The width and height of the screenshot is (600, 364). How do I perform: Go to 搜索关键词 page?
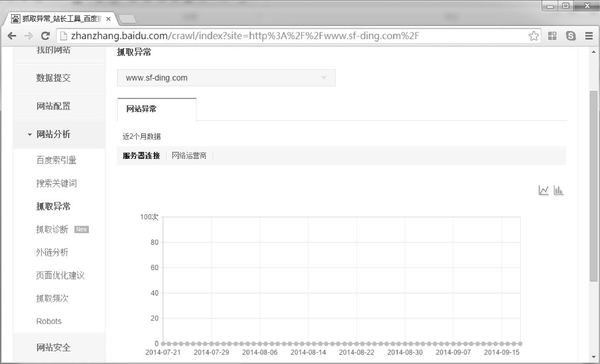[56, 183]
